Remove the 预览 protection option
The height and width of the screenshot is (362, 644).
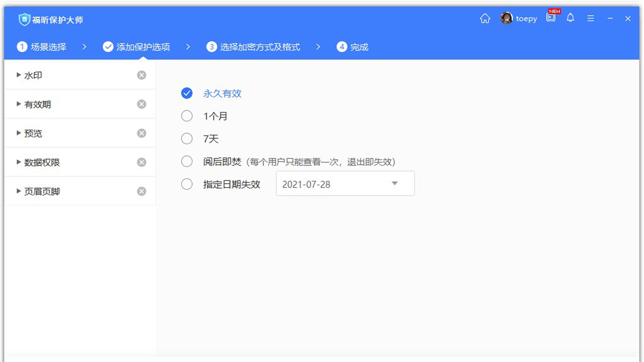point(141,133)
